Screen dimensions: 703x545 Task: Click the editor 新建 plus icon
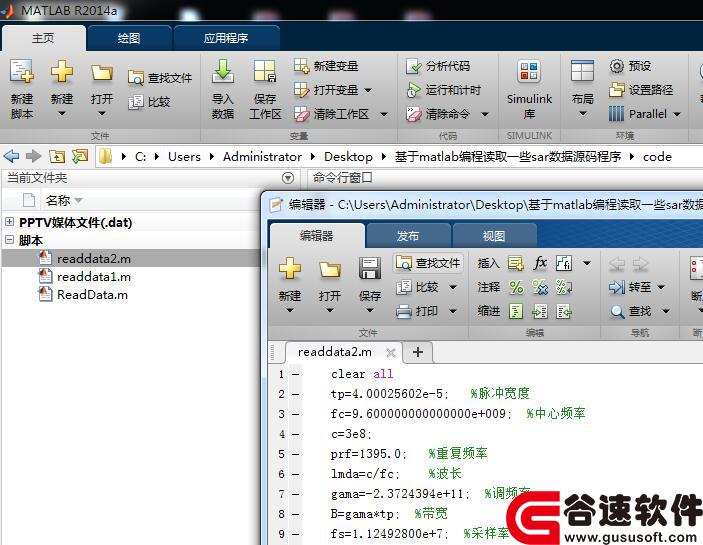(290, 269)
